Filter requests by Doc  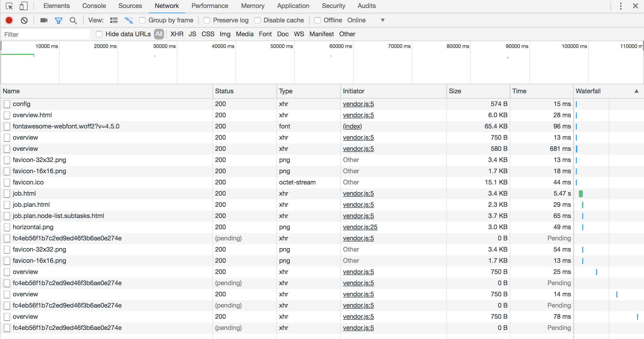click(283, 34)
